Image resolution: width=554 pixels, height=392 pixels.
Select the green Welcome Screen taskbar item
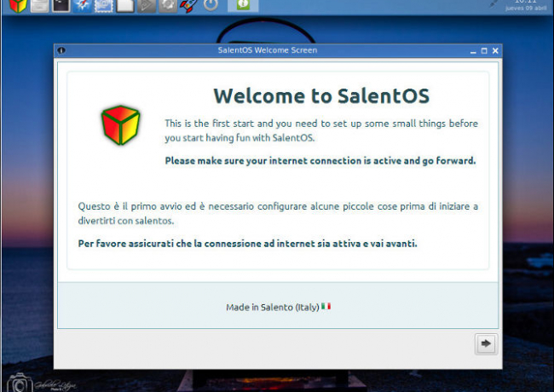[x=243, y=5]
